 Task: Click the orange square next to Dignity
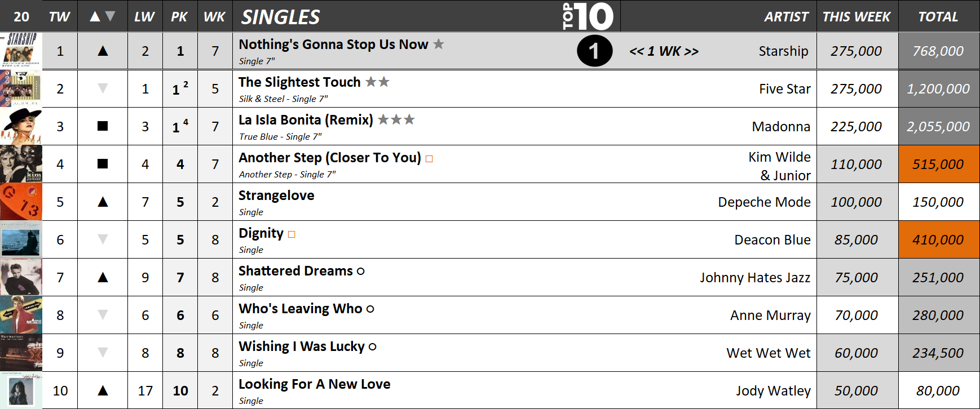[292, 234]
